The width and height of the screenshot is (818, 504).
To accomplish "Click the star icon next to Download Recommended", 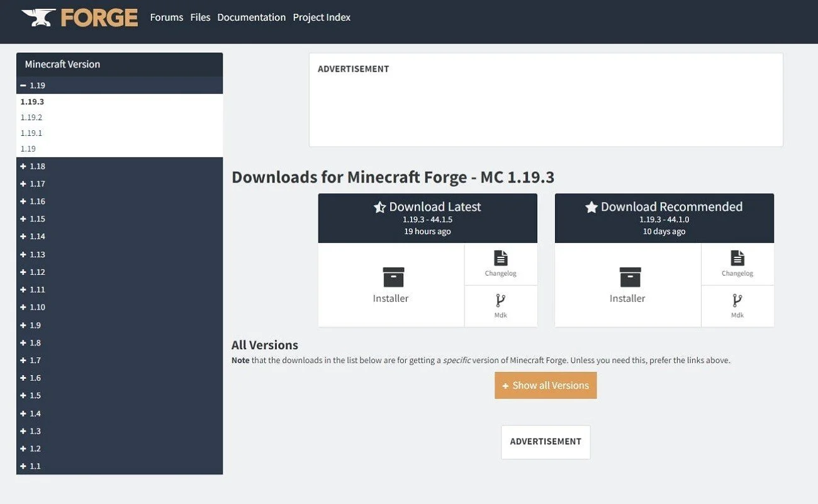I will pos(591,207).
